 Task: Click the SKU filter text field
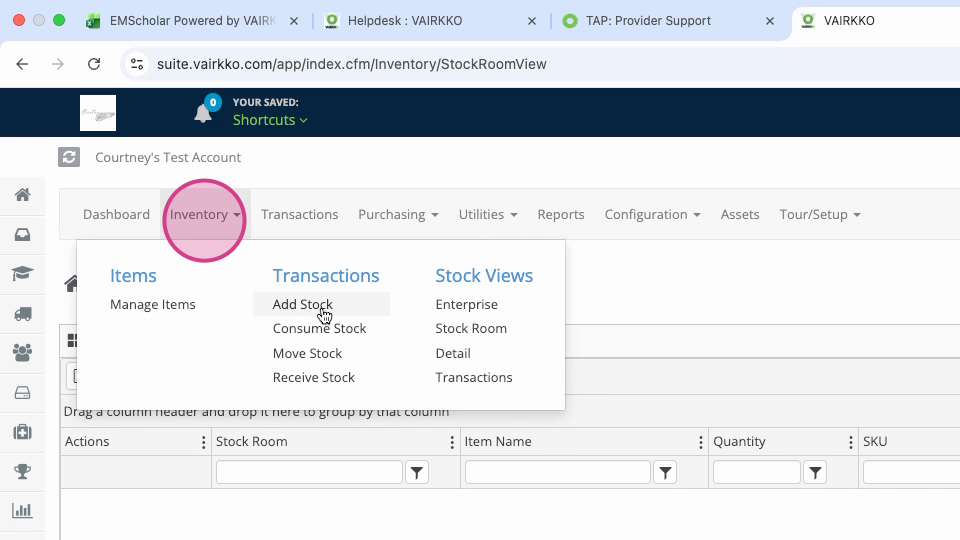912,472
